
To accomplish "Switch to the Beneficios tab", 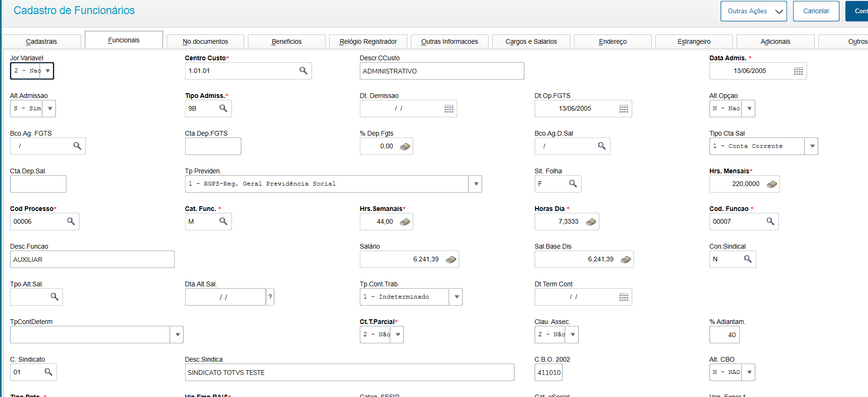I will point(286,41).
